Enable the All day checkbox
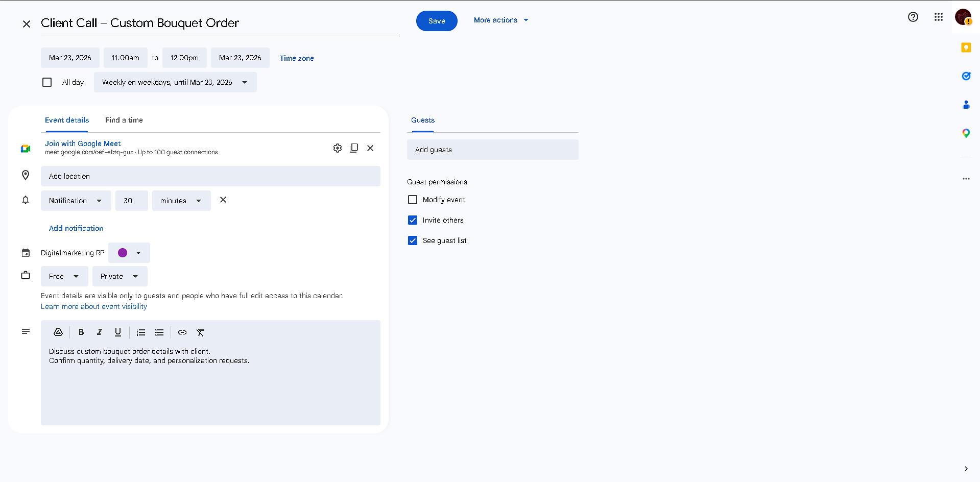Viewport: 980px width, 482px height. [47, 82]
